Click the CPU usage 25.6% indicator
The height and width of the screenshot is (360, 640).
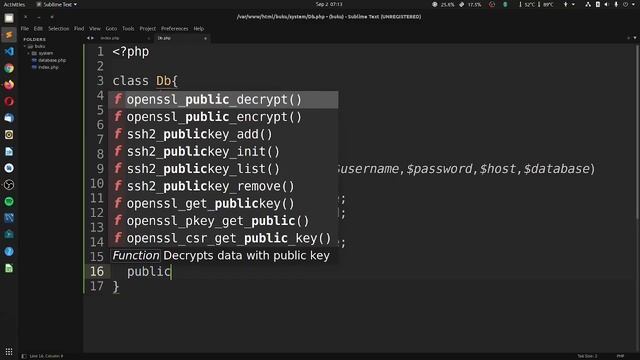[444, 4]
